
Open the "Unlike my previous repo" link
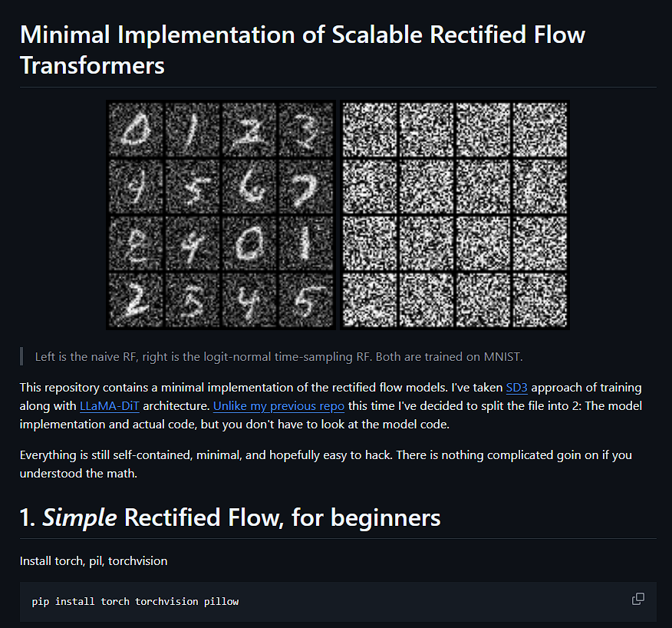pyautogui.click(x=278, y=406)
